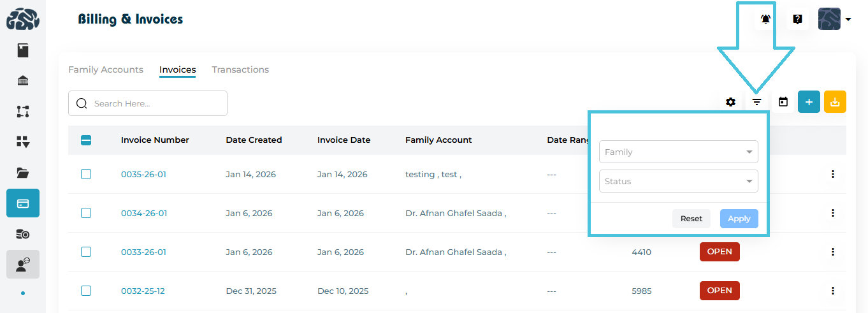Viewport: 868px width, 313px height.
Task: Open the help question mark icon
Action: pos(797,19)
